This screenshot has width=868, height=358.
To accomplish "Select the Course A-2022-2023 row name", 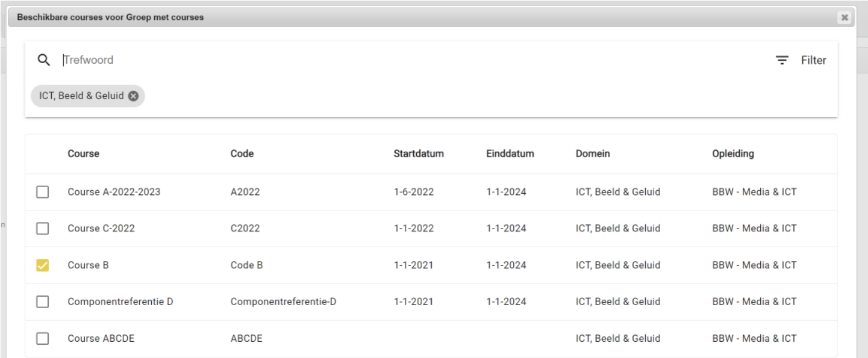I will [114, 193].
